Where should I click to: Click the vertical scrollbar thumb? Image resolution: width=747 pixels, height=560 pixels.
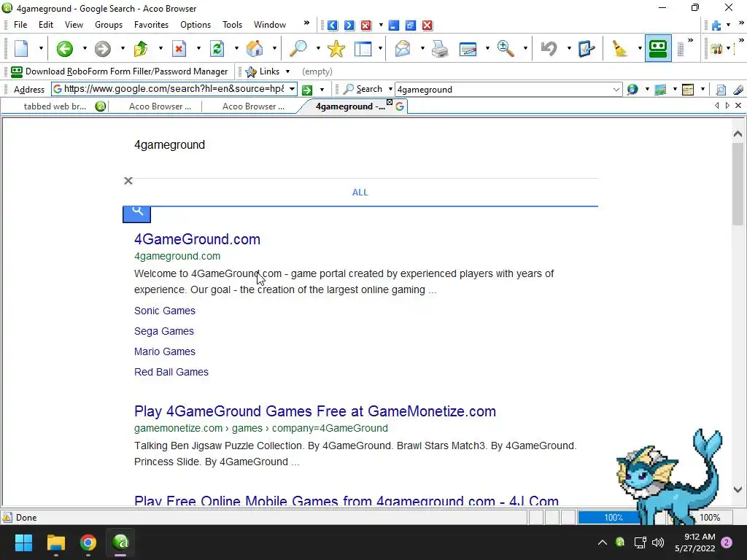[738, 183]
